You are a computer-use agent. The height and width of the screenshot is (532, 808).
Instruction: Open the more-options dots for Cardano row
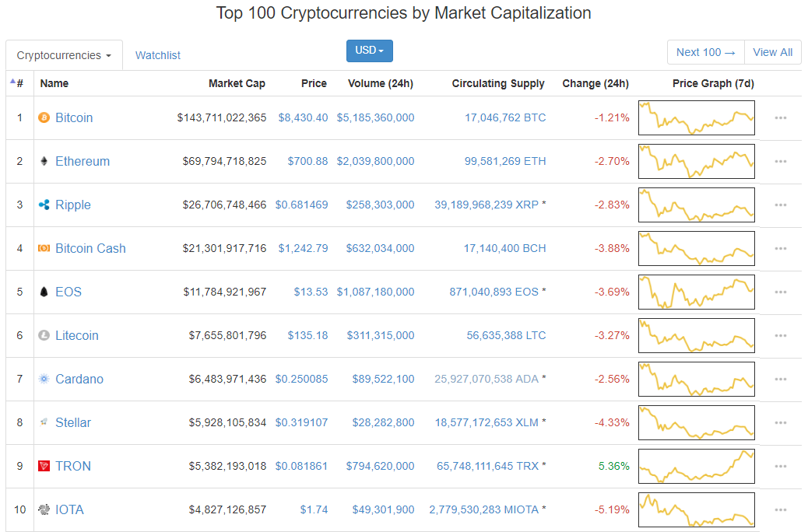(780, 379)
